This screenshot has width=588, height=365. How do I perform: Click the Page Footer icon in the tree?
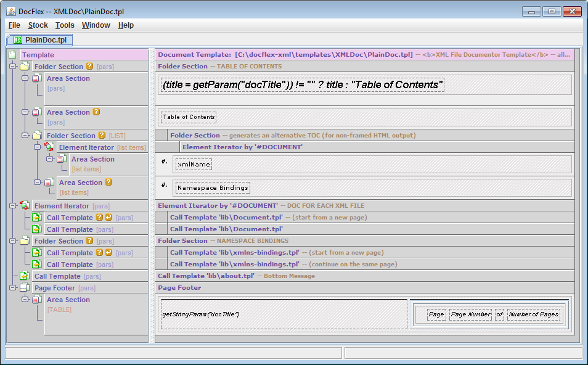[25, 288]
